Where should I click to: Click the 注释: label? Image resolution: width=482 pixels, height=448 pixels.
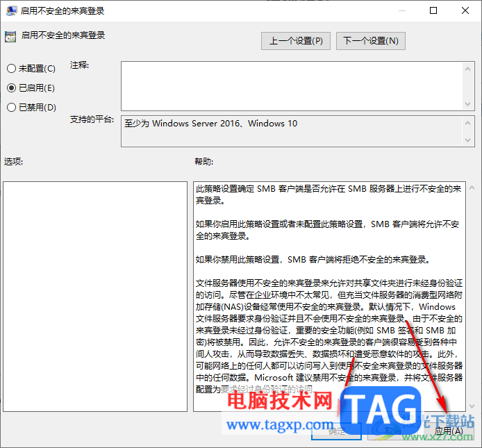pos(79,65)
